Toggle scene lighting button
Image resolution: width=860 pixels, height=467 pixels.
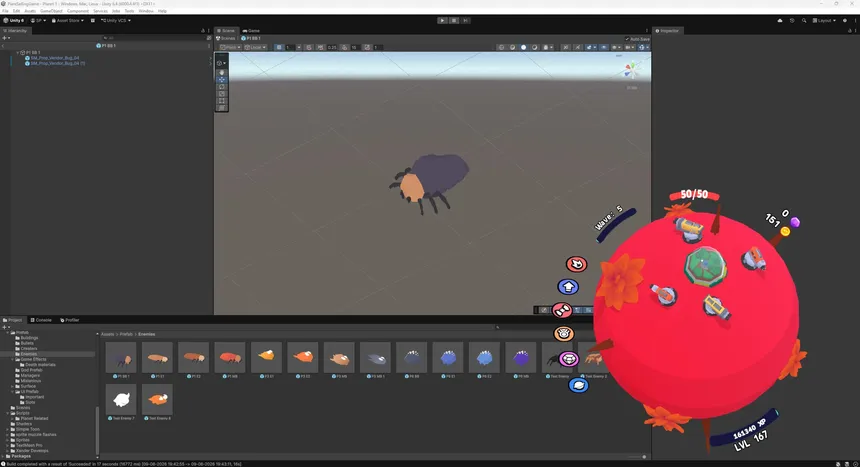coord(578,47)
